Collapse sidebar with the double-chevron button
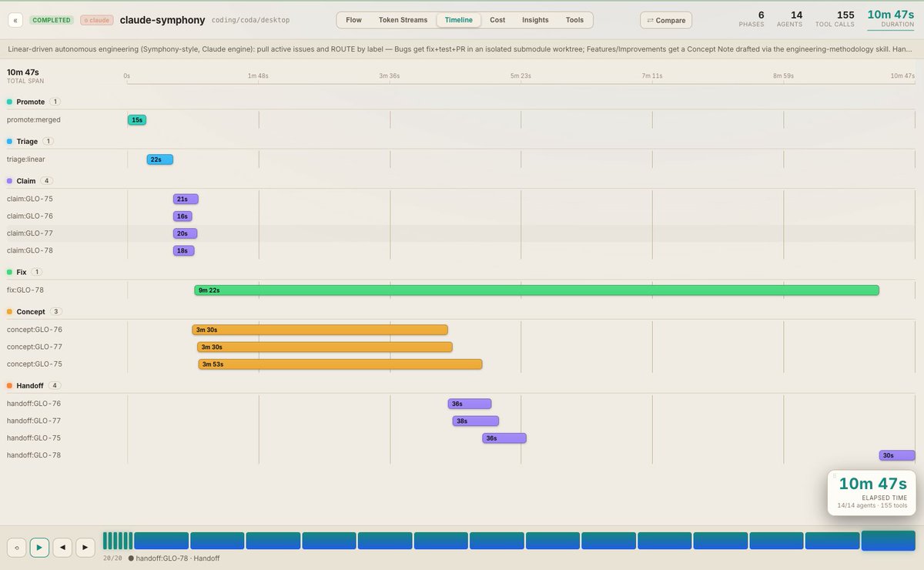The height and width of the screenshot is (570, 924). pos(15,19)
